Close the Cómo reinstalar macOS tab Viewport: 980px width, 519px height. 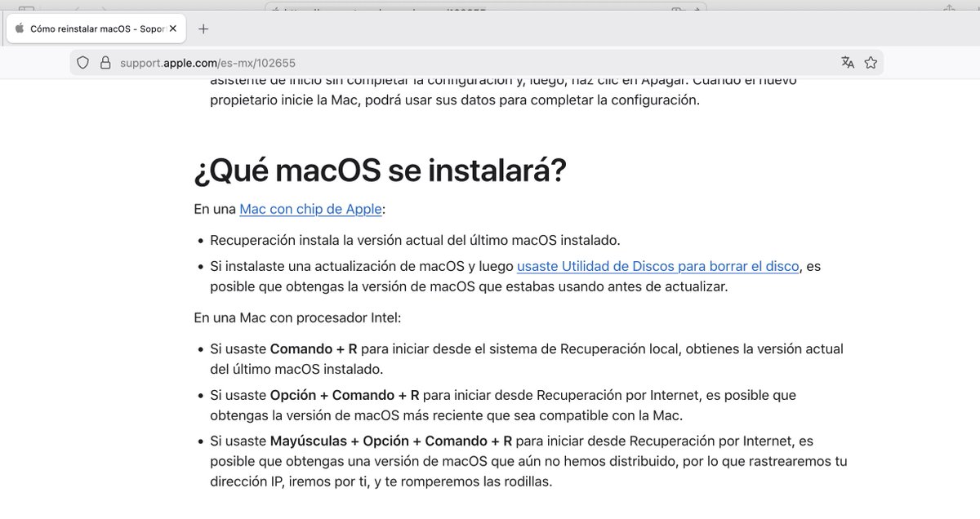pyautogui.click(x=173, y=29)
